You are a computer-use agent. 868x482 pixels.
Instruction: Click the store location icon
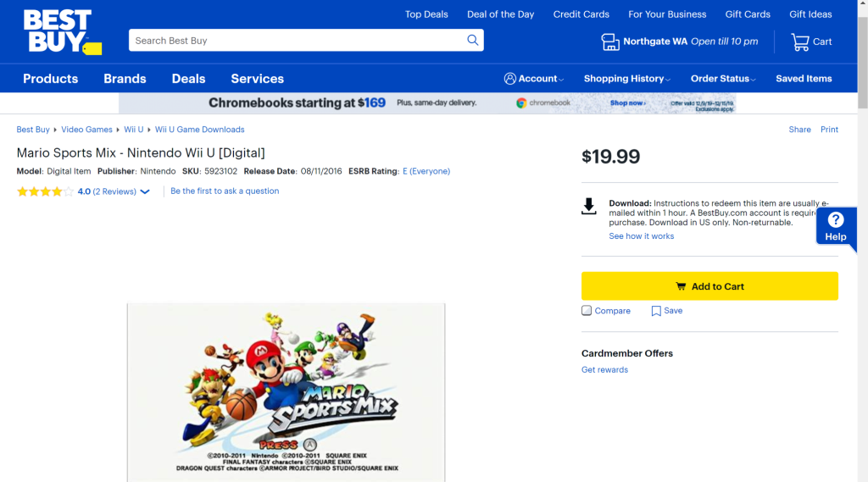610,42
